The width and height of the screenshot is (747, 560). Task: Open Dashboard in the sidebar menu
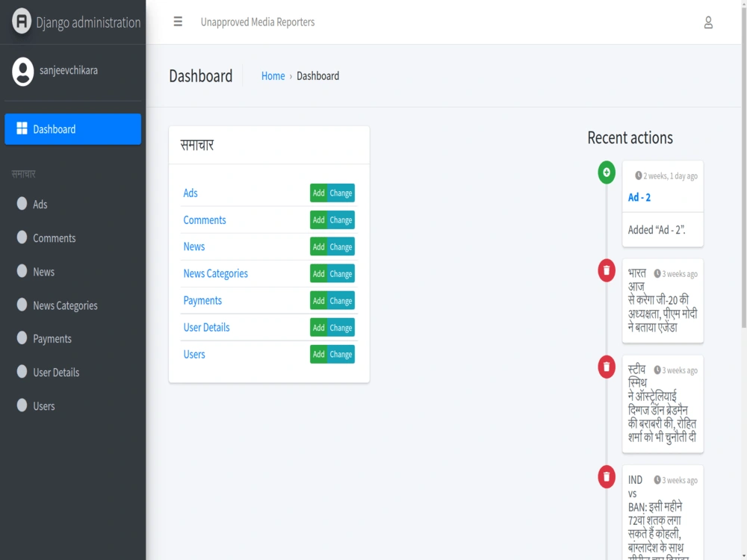point(73,129)
